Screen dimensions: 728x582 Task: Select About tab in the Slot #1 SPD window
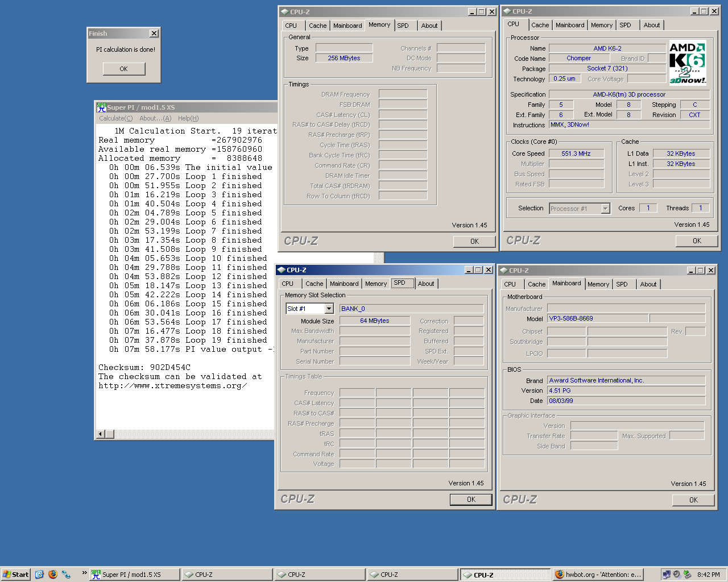click(426, 284)
